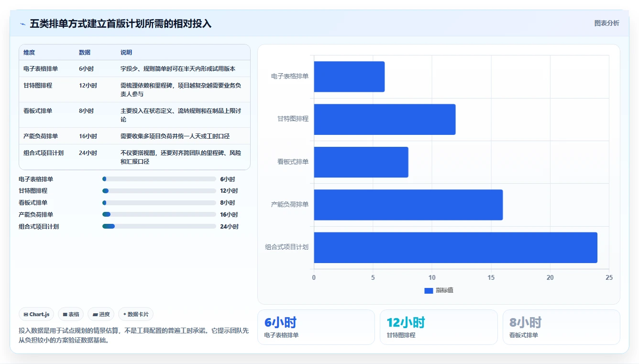
Task: Click the 图表分析 label in header
Action: pos(606,23)
